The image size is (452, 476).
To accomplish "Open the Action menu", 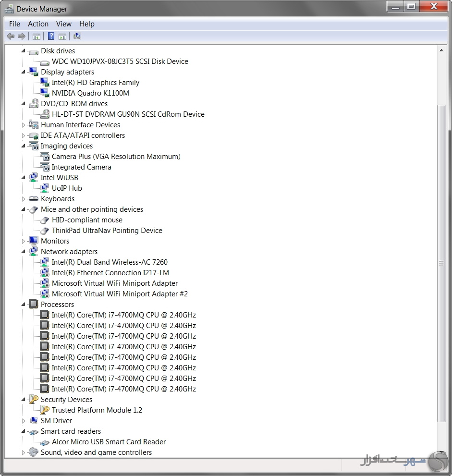I will (38, 24).
